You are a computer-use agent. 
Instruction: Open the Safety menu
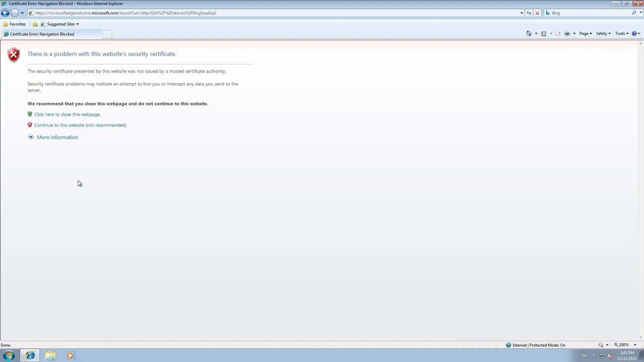[603, 34]
